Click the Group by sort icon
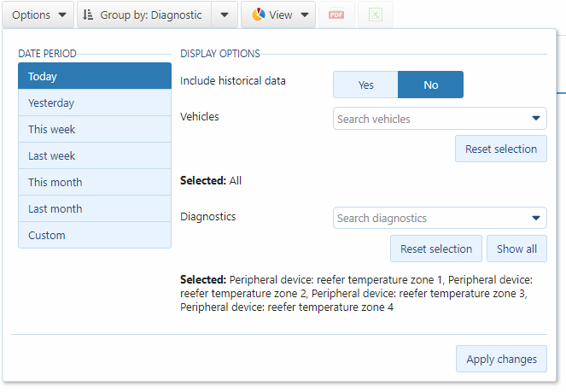Viewport: 566px width, 392px height. [88, 15]
